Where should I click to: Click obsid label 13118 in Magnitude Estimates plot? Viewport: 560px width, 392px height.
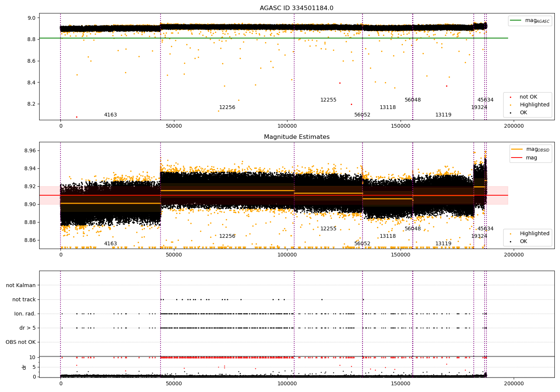tap(388, 236)
